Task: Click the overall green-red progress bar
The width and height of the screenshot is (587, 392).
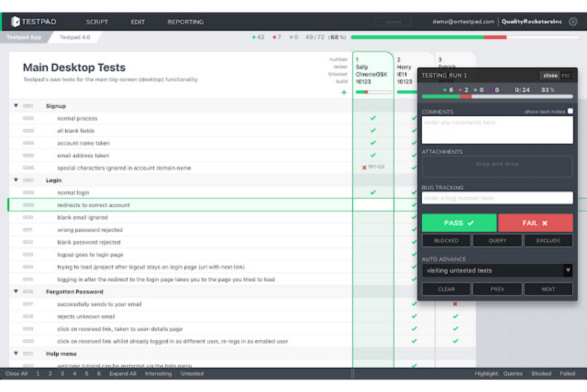Action: tap(465, 37)
